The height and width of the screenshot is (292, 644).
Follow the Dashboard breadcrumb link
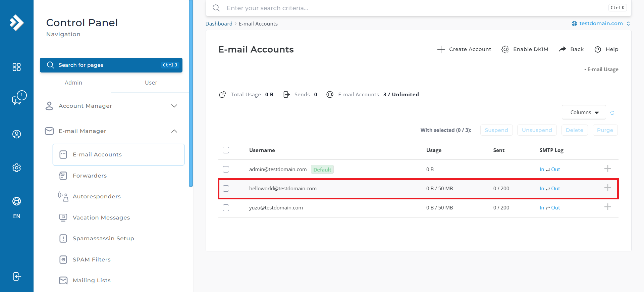pyautogui.click(x=219, y=24)
